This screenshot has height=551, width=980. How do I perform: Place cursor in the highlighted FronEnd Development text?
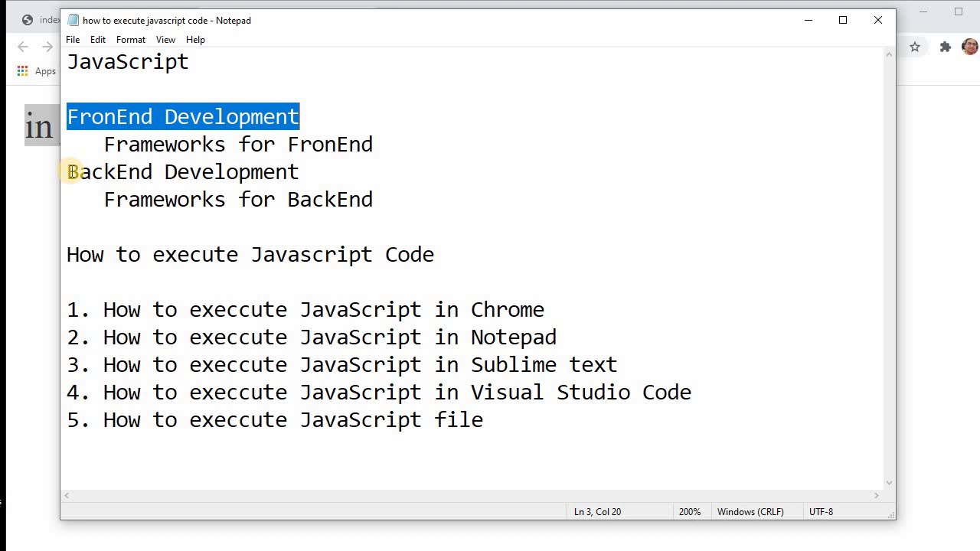182,116
